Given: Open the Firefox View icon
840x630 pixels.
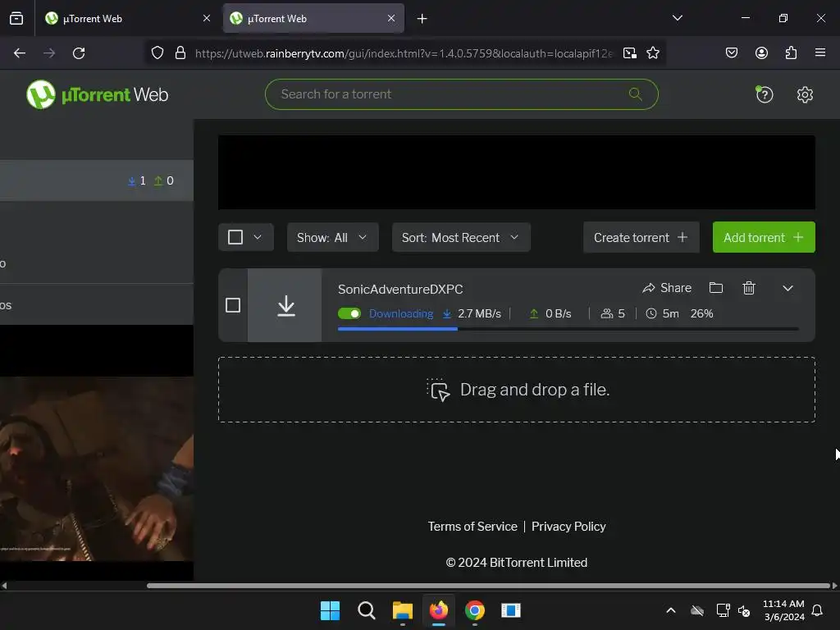Looking at the screenshot, I should coord(16,19).
